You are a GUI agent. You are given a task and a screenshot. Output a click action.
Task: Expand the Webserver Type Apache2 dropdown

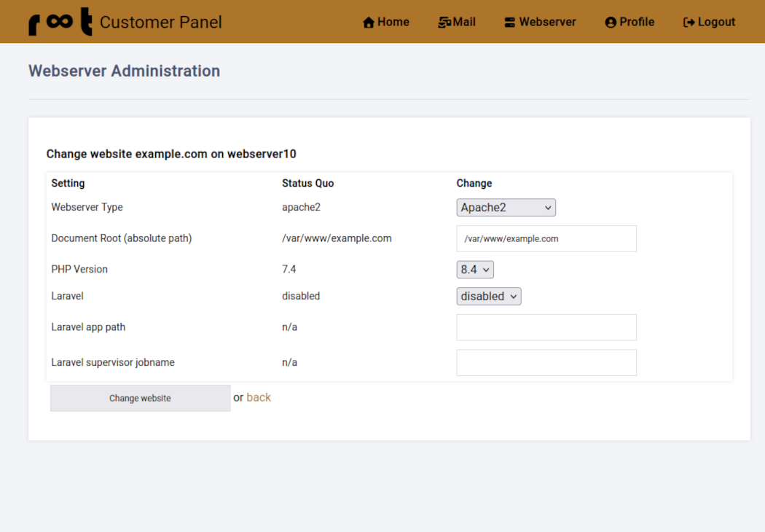[x=506, y=208]
